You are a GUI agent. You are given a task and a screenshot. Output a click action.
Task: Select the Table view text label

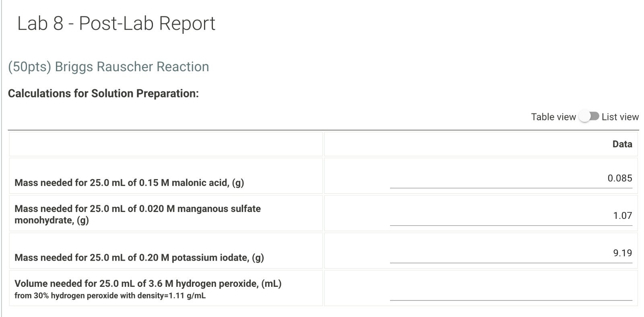(554, 117)
